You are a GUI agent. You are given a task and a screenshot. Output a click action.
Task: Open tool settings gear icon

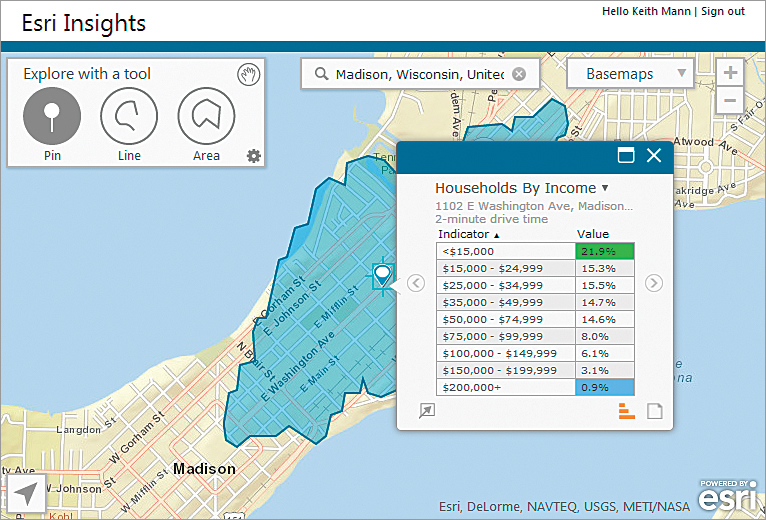[x=254, y=156]
